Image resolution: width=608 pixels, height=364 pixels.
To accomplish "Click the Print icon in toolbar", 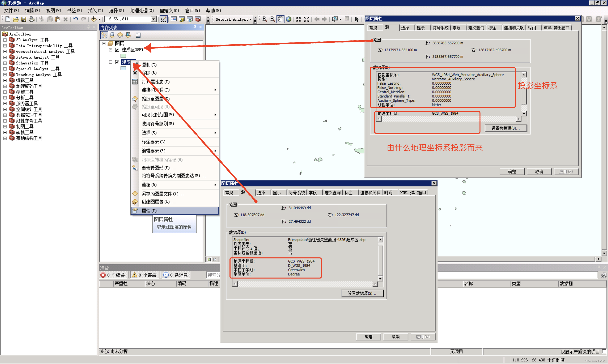I will (31, 19).
